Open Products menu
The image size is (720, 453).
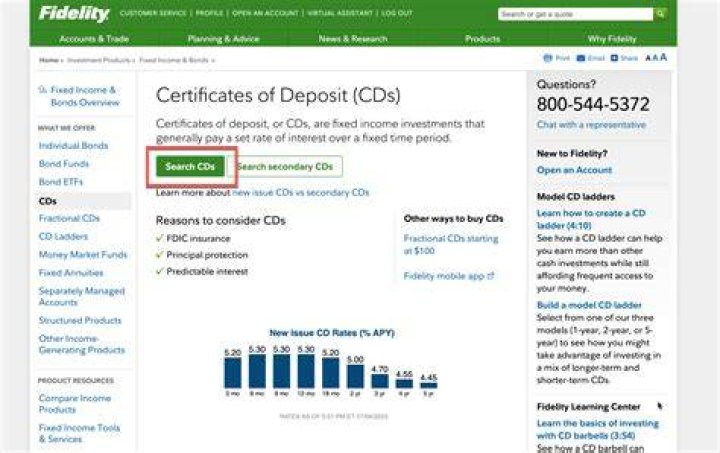[482, 39]
